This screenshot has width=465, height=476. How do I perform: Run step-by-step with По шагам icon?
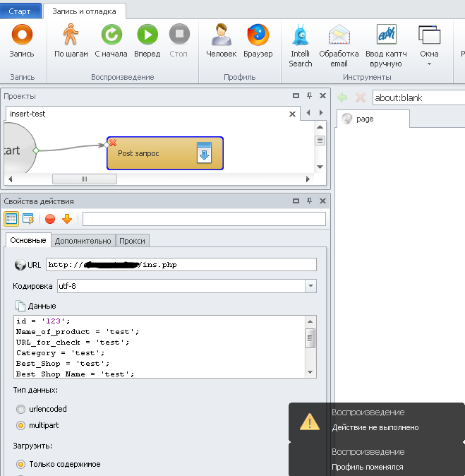pos(71,41)
